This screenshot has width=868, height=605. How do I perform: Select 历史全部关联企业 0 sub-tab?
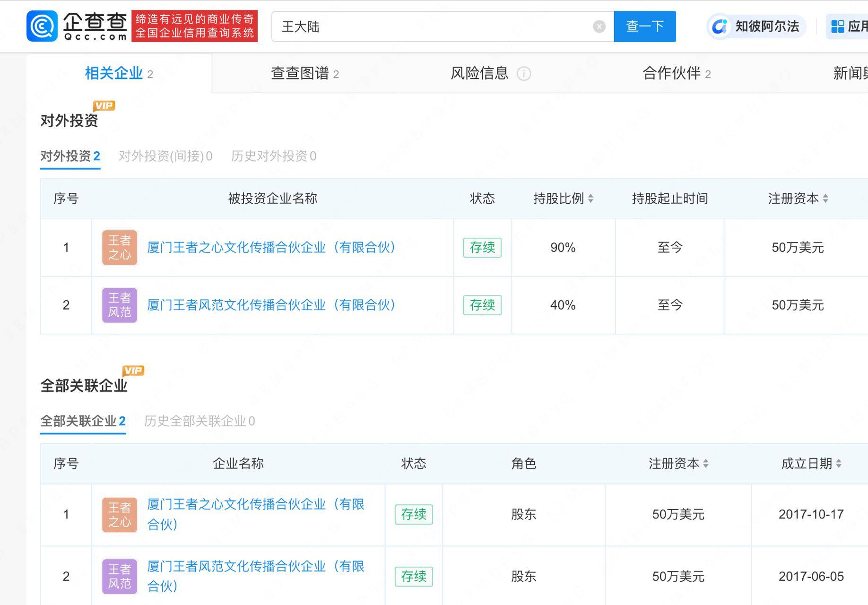pyautogui.click(x=200, y=421)
